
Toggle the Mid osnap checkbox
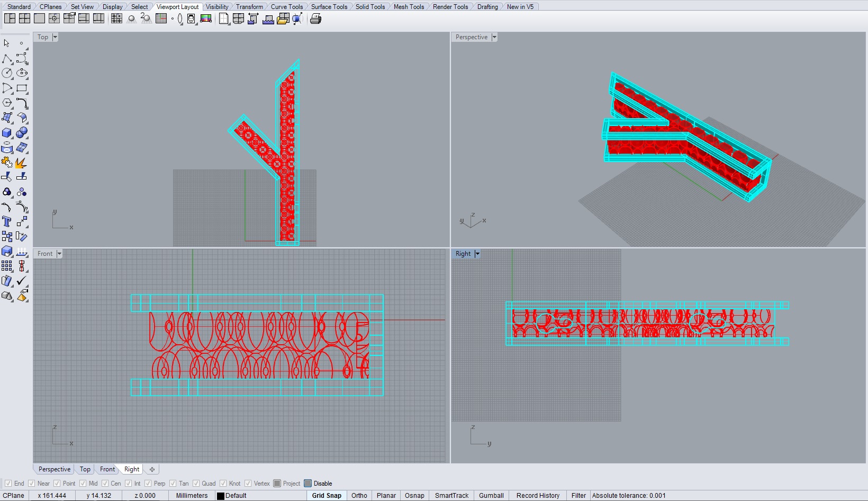point(83,484)
